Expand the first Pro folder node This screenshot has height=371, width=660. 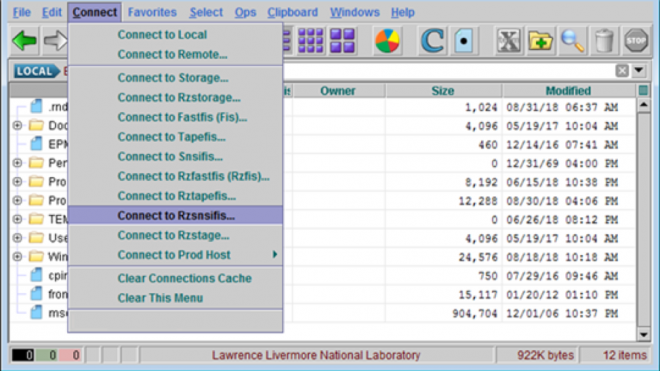pyautogui.click(x=17, y=181)
